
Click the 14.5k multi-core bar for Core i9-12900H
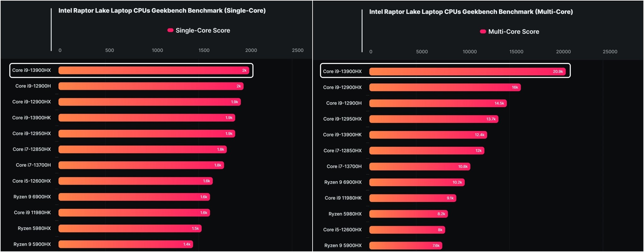[x=438, y=103]
